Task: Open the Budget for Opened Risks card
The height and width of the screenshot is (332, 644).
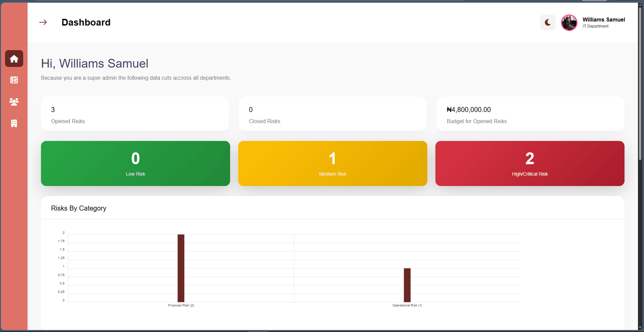Action: coord(530,114)
